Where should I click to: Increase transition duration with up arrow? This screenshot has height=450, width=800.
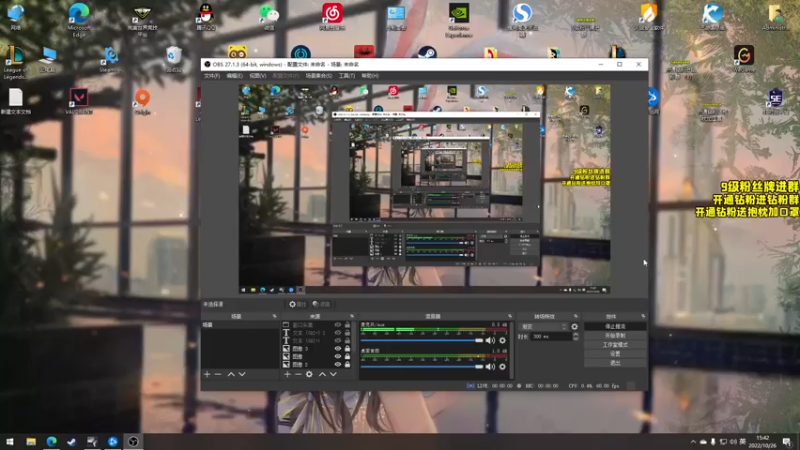tap(576, 335)
